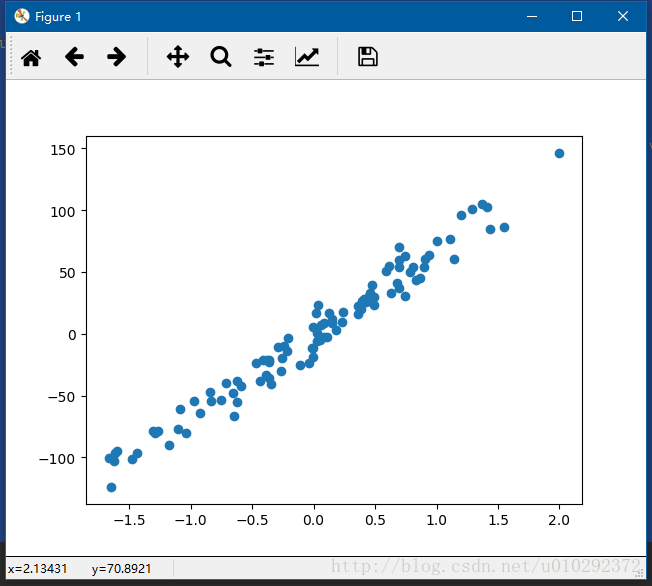
Task: Click the x=2.13431 status bar readout
Action: point(37,569)
